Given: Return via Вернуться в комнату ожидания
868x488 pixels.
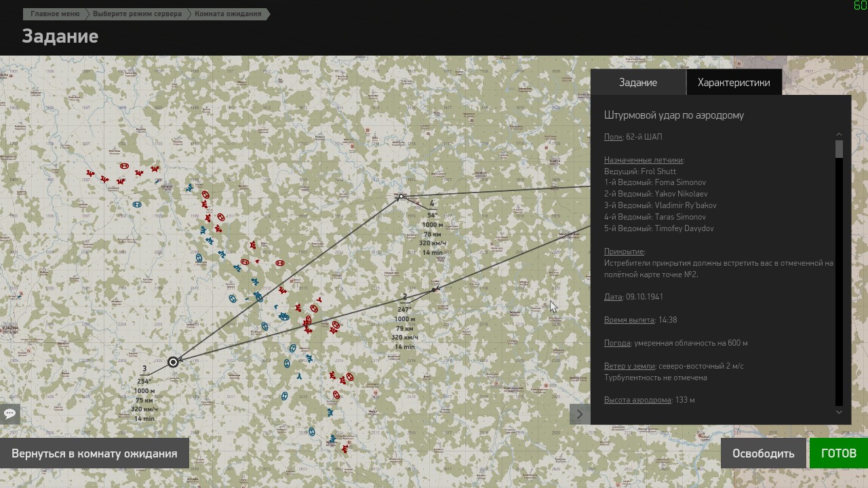Looking at the screenshot, I should (94, 453).
